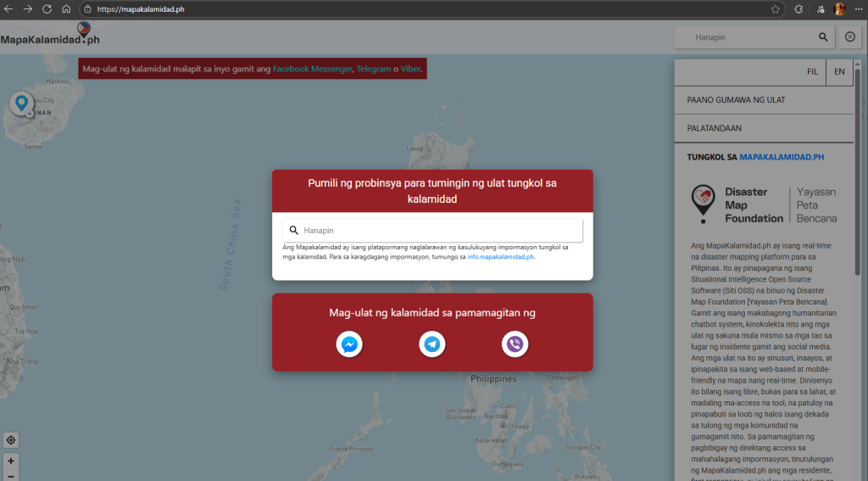Click the side panel scrollbar
868x481 pixels.
point(858,170)
